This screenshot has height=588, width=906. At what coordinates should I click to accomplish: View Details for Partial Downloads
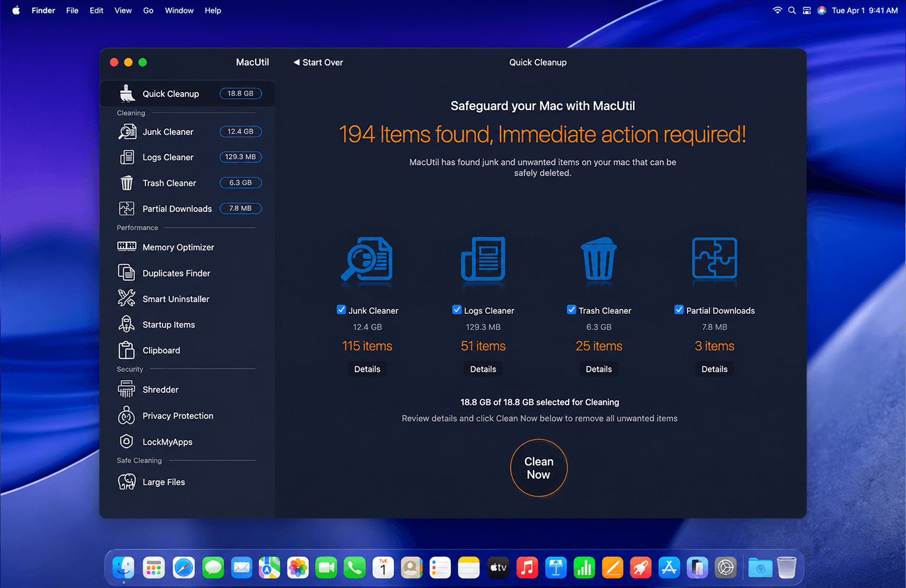click(715, 369)
